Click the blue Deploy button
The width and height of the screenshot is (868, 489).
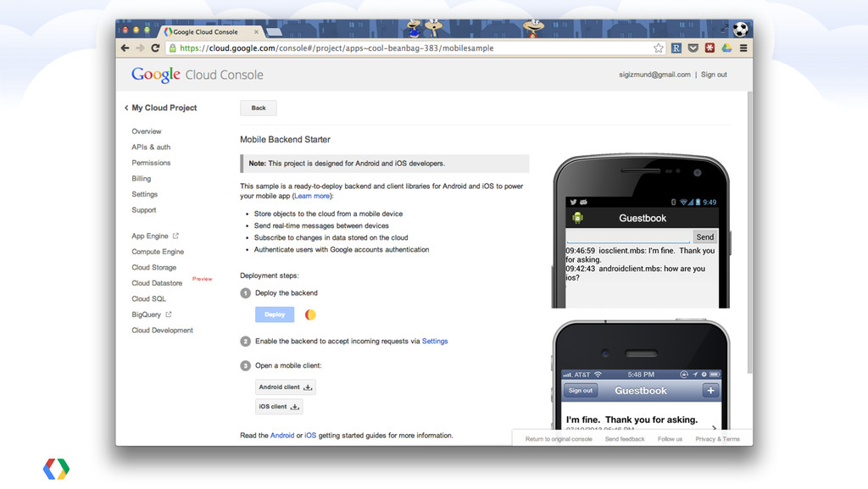tap(275, 314)
